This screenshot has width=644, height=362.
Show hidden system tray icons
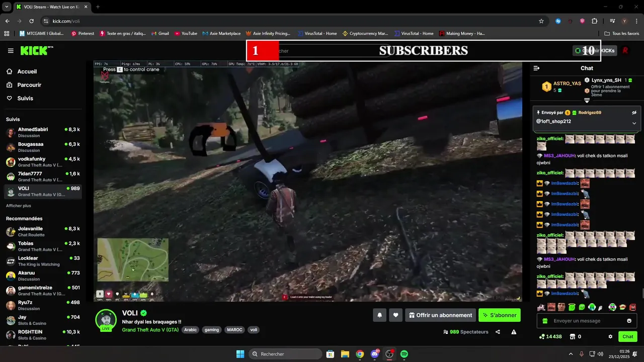[571, 354]
